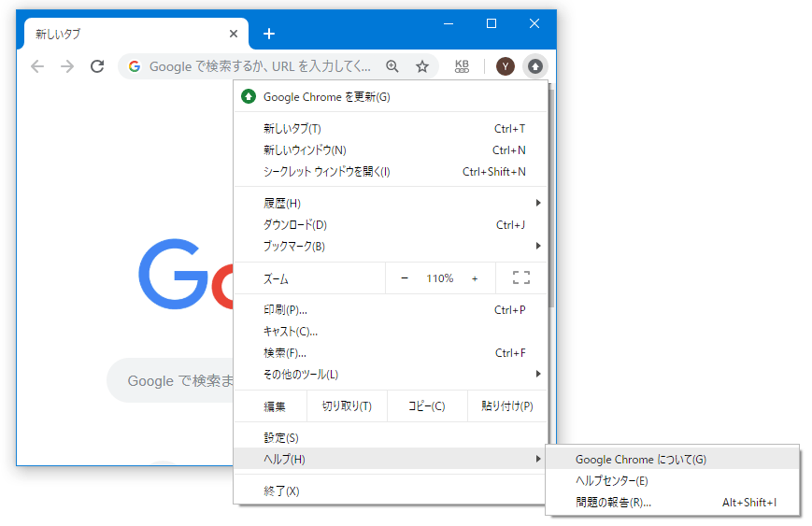812x526 pixels.
Task: Click the browser back arrow
Action: (x=37, y=66)
